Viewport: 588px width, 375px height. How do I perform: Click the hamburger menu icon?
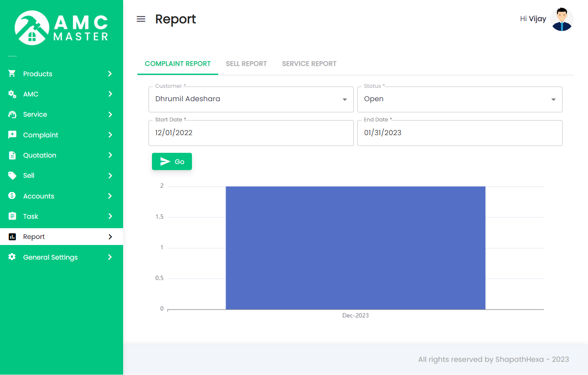click(141, 19)
